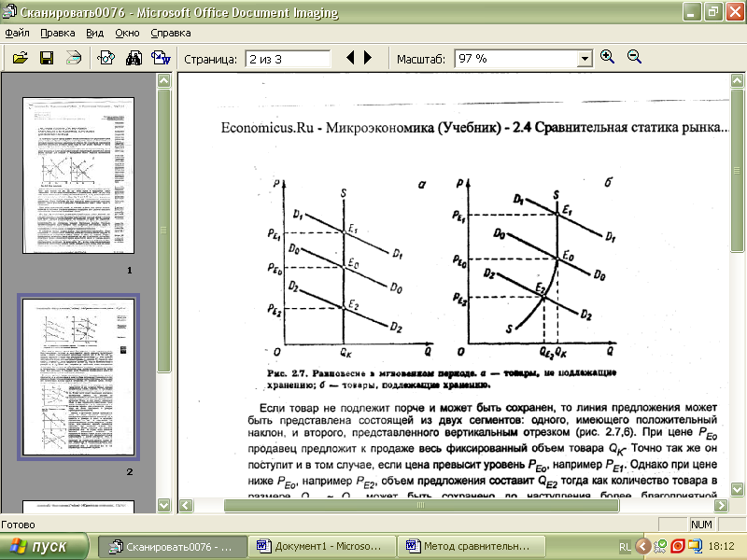Click the scan new document icon
Image resolution: width=747 pixels, height=560 pixels.
click(x=74, y=58)
